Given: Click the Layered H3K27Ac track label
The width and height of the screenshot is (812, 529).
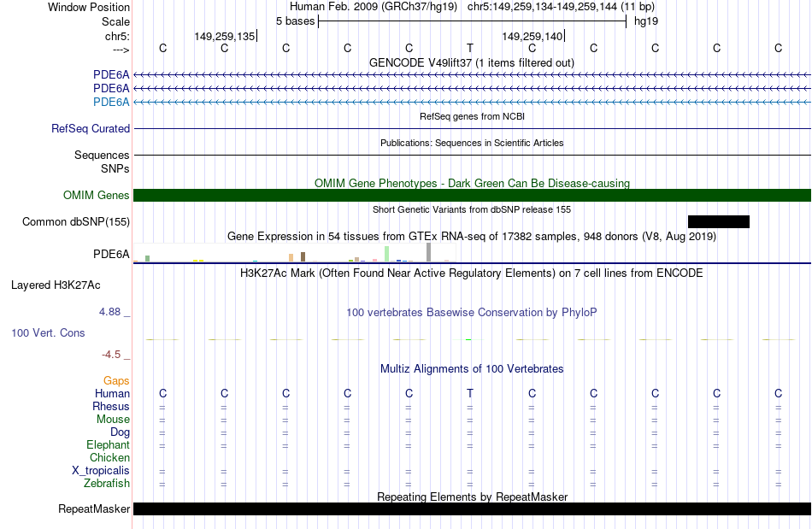Looking at the screenshot, I should point(56,285).
